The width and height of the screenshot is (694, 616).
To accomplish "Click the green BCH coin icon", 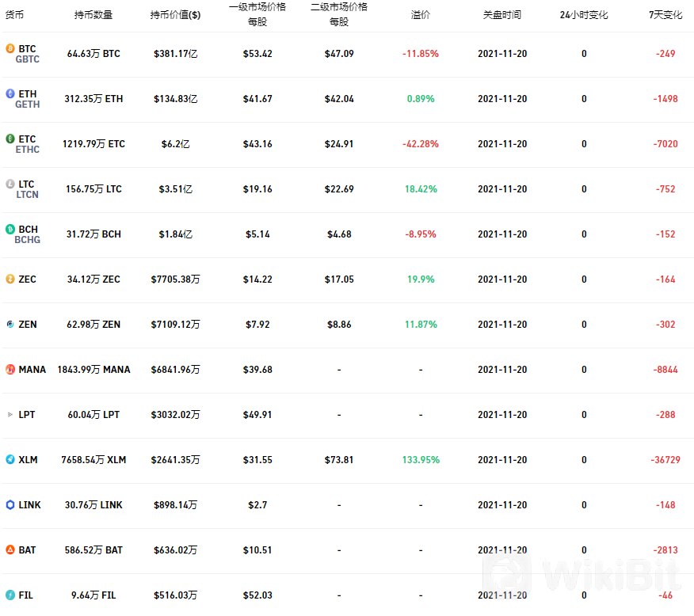I will pos(10,229).
